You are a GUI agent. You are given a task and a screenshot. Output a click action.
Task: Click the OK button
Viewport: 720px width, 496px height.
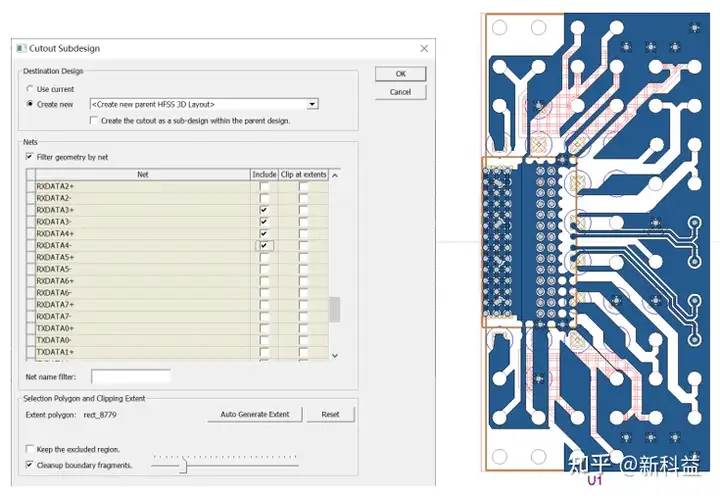400,74
